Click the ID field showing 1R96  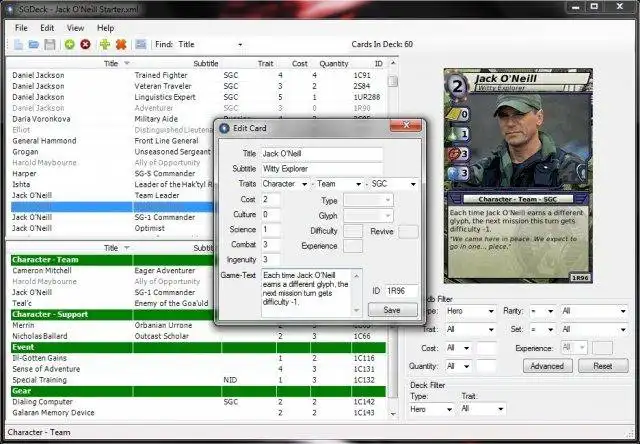coord(401,291)
